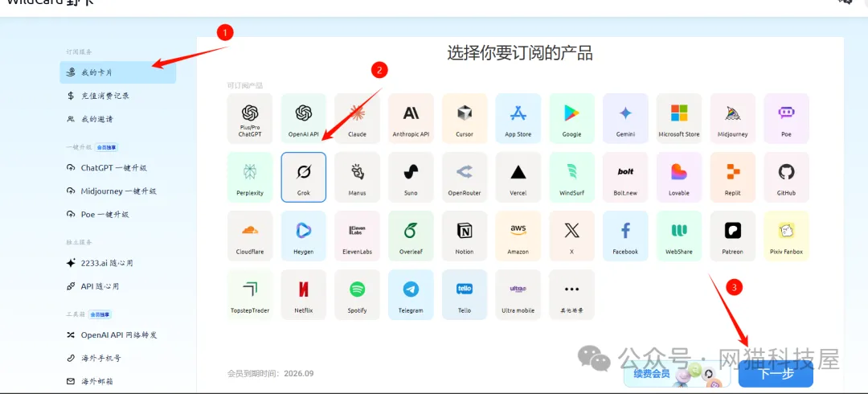Open 充值消费记录 in the sidebar
Image resolution: width=868 pixels, height=394 pixels.
[118, 96]
